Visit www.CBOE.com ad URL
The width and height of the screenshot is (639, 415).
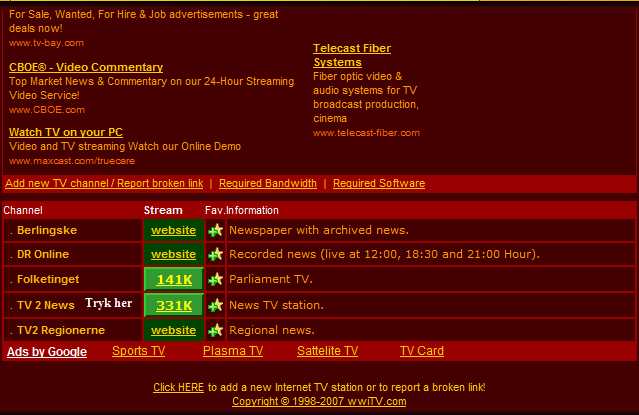[47, 110]
